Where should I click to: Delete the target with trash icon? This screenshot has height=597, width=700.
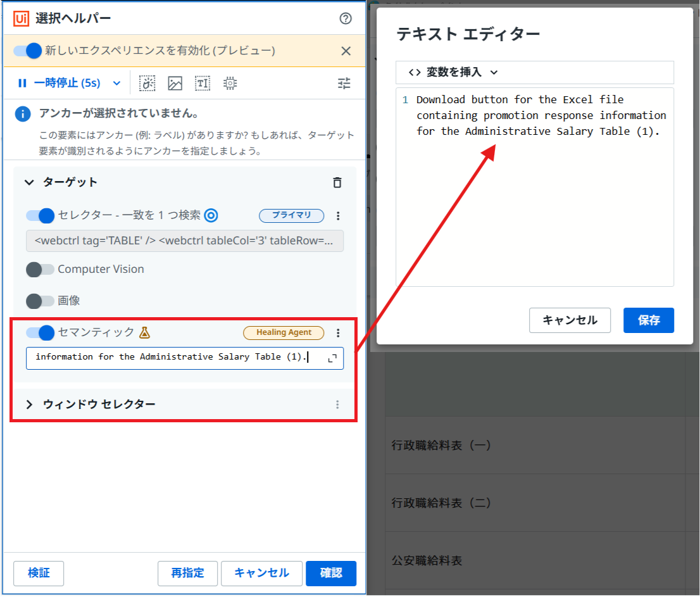pos(337,182)
